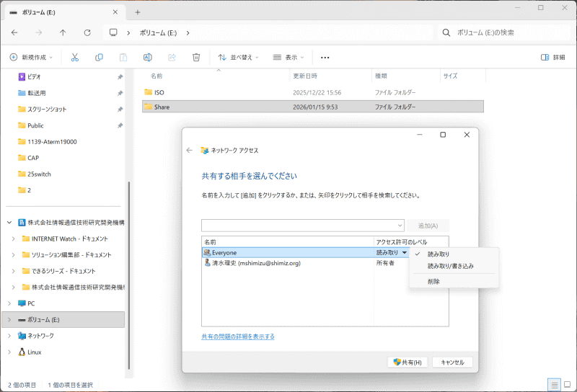The image size is (577, 392).
Task: Switch to details list view in status bar
Action: (x=554, y=385)
